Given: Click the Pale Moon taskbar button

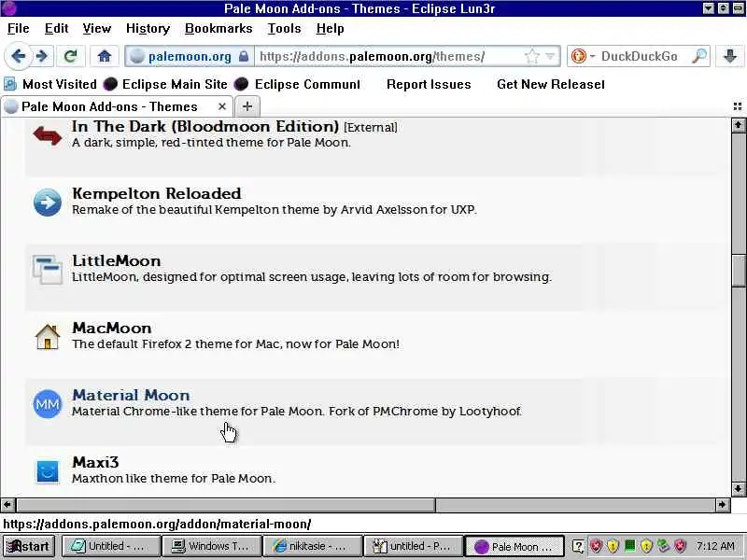Looking at the screenshot, I should [514, 546].
